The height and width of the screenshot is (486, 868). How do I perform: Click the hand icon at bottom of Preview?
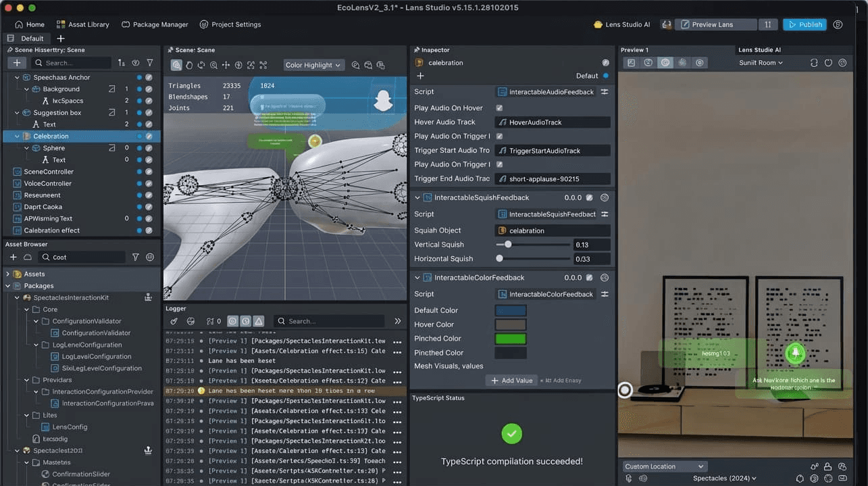pos(629,478)
